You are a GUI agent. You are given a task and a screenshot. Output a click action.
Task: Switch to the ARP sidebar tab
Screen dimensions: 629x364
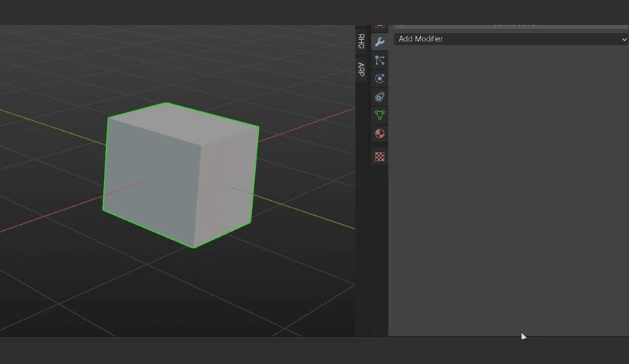(361, 69)
